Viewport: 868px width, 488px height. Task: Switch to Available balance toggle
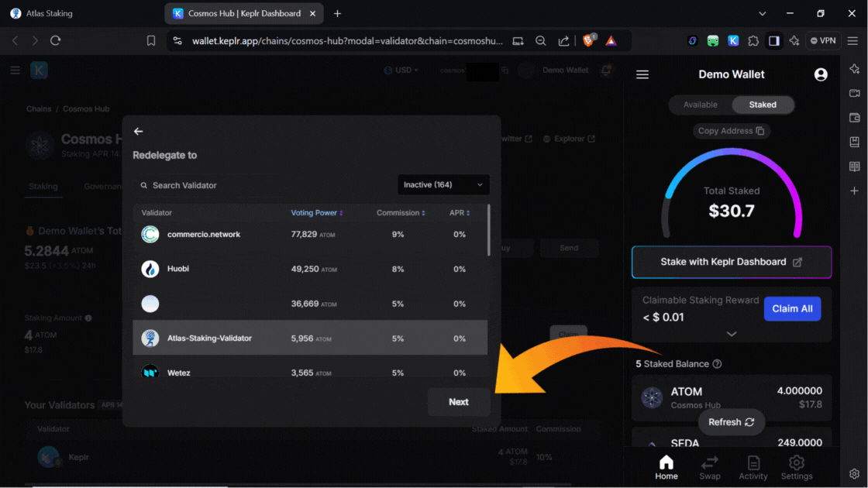700,105
